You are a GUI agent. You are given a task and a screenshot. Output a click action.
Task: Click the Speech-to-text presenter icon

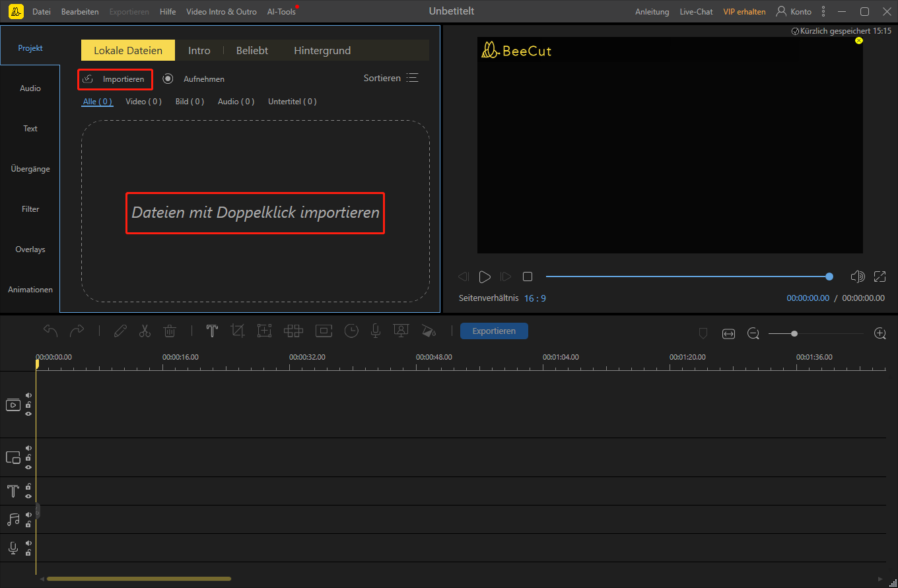point(401,331)
